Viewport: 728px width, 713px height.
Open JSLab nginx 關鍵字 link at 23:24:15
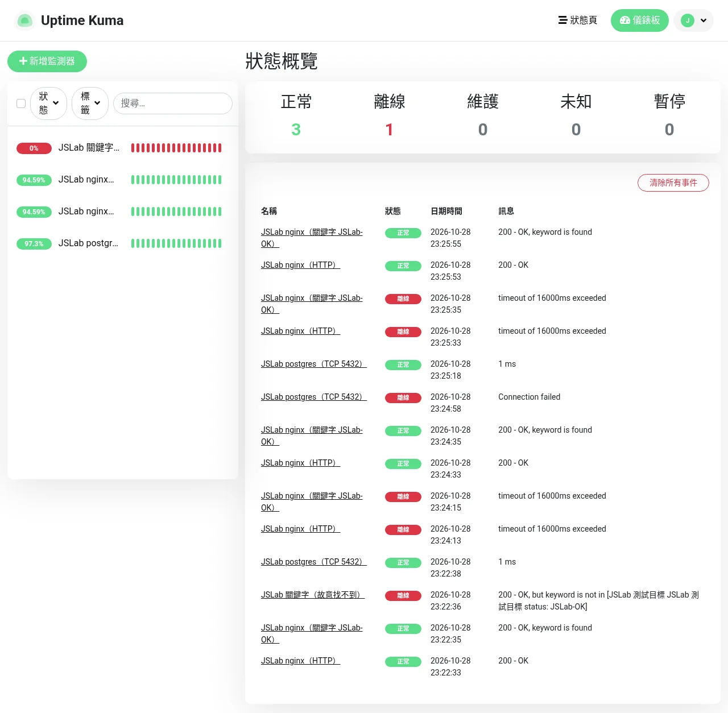(312, 501)
